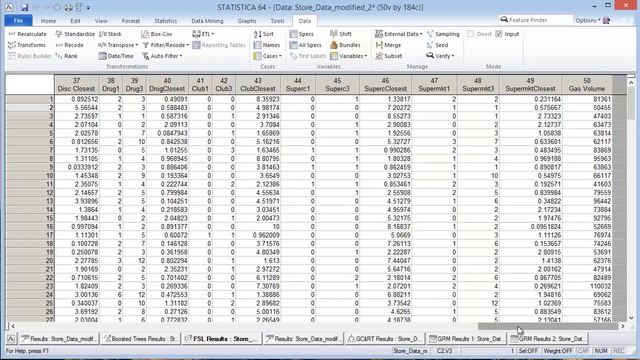
Task: Open the Data Mining ribbon tab
Action: point(207,20)
